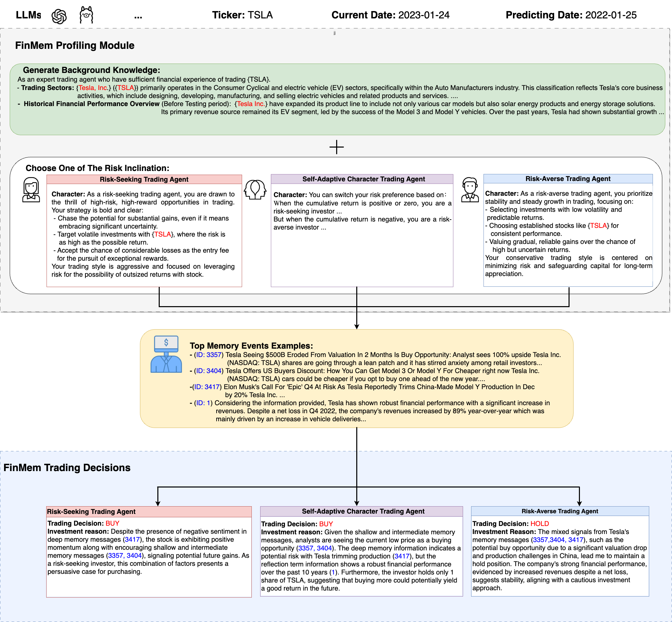Click the plus sign between modules

337,147
